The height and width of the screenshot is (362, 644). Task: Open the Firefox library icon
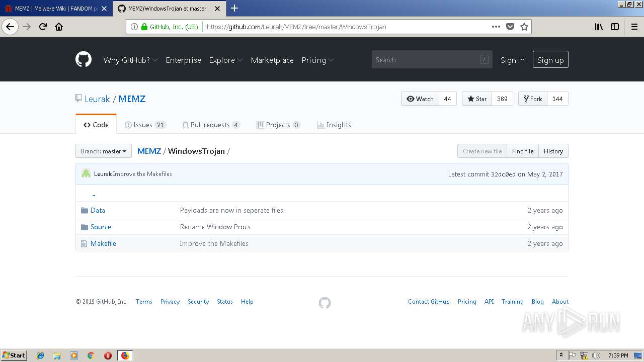click(x=599, y=27)
